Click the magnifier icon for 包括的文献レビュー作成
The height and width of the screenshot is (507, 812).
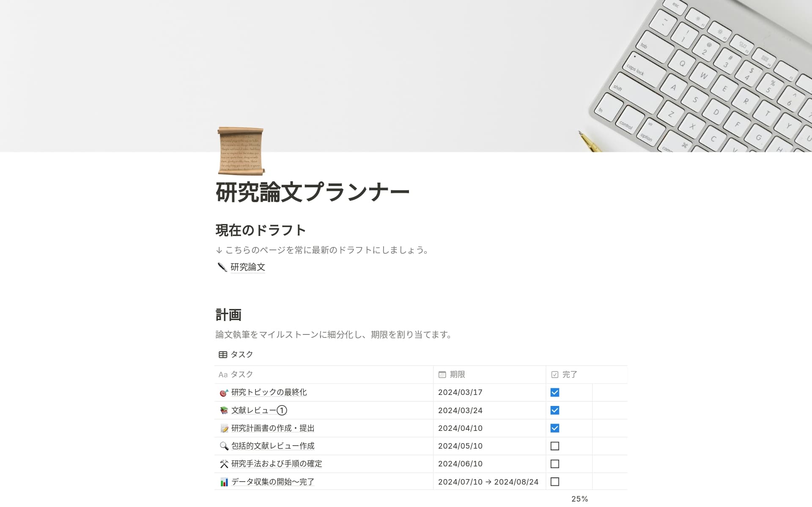pyautogui.click(x=224, y=446)
